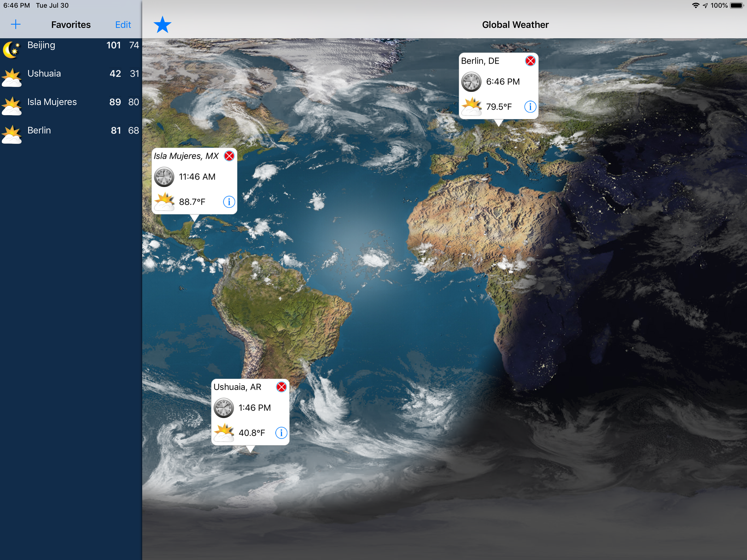Open info for Ushuaia weather details
747x560 pixels.
281,433
